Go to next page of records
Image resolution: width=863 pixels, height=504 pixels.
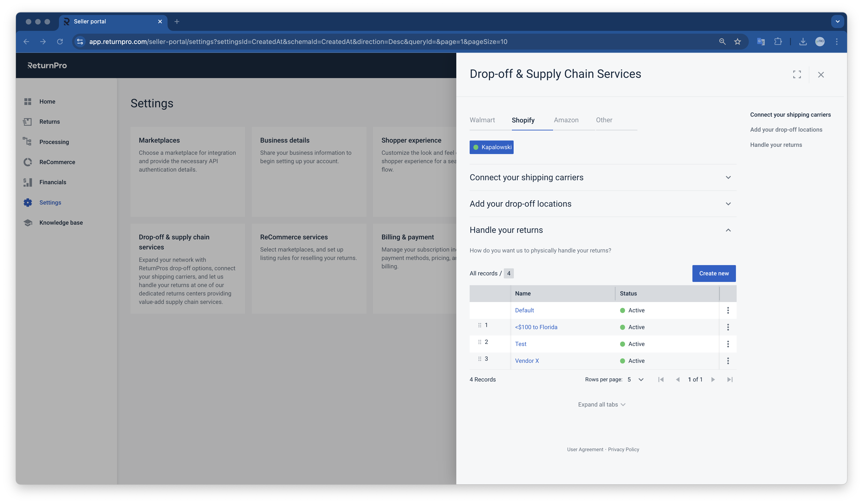pos(713,379)
